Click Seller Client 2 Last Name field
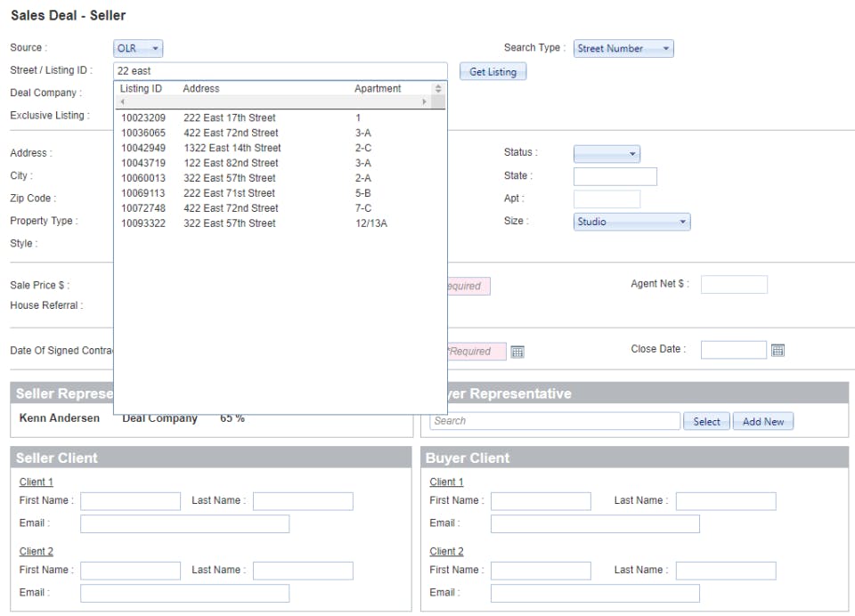855x616 pixels. [303, 571]
